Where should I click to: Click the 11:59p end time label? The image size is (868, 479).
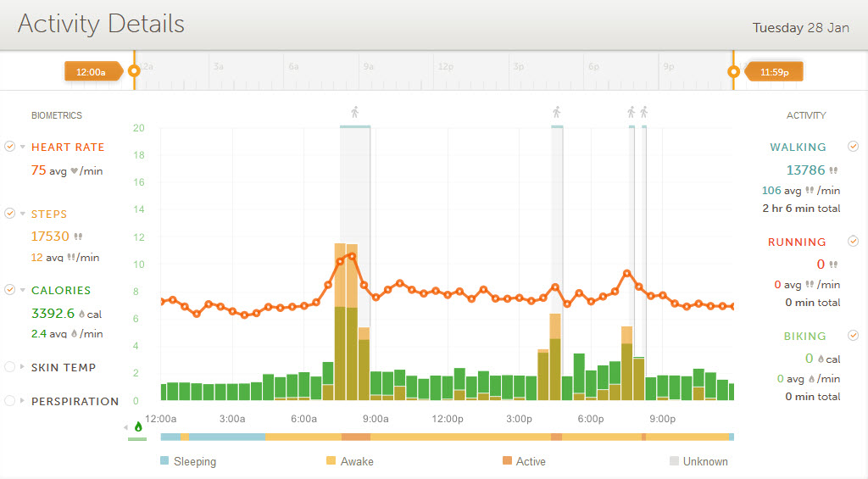point(775,72)
